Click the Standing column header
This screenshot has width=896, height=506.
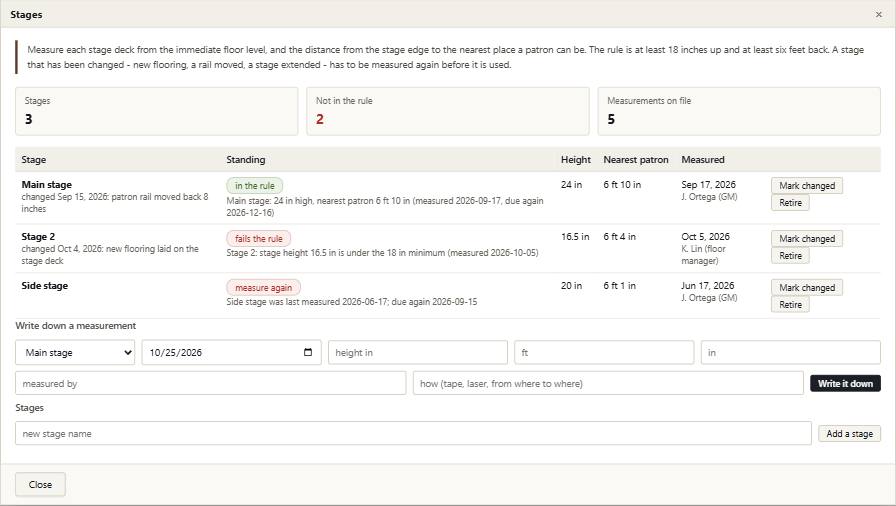246,160
